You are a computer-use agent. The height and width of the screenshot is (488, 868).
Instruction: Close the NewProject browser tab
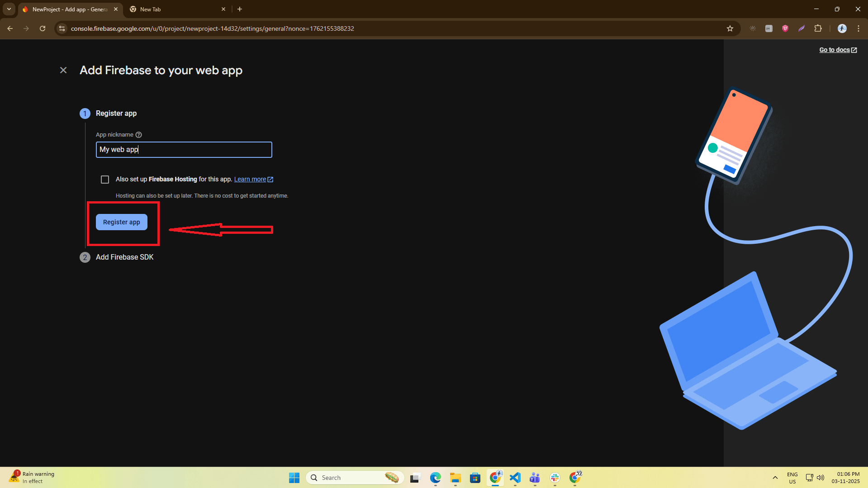(x=116, y=9)
